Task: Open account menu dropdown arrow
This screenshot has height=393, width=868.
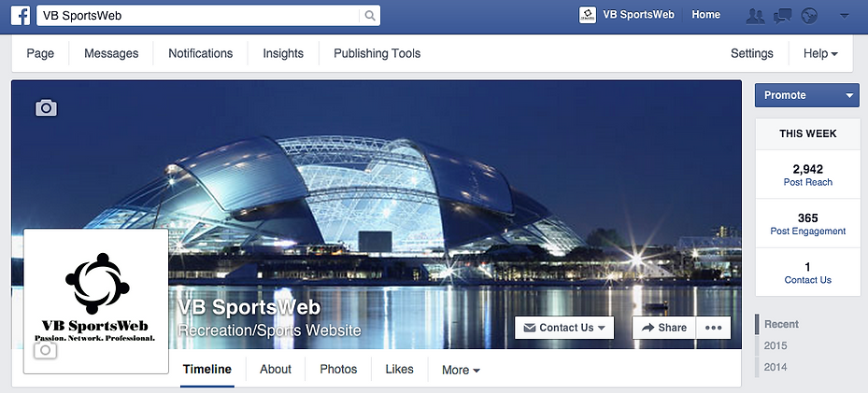Action: click(845, 16)
